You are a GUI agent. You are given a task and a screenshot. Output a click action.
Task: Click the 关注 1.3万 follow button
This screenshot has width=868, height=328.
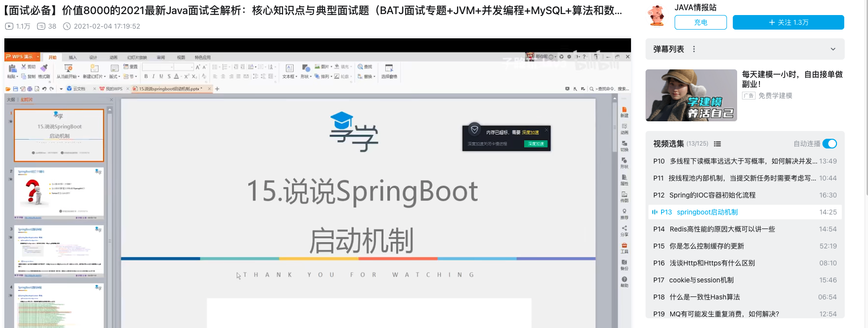click(x=788, y=22)
